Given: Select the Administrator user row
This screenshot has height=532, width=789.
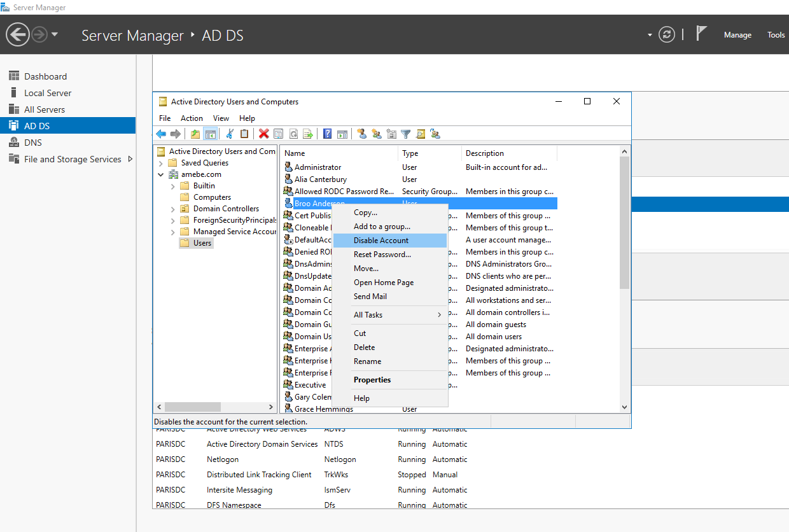Looking at the screenshot, I should coord(419,167).
